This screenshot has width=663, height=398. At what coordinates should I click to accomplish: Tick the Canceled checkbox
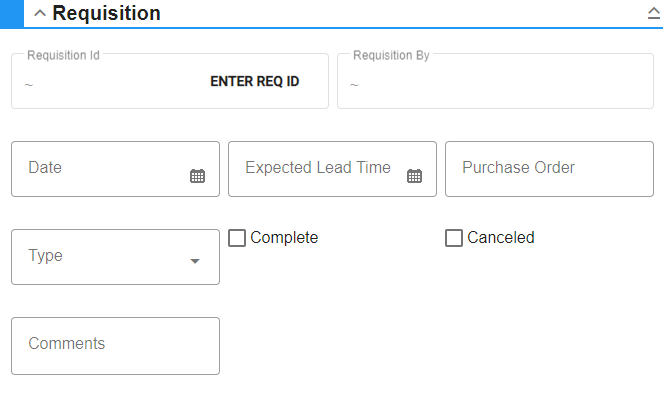coord(454,238)
